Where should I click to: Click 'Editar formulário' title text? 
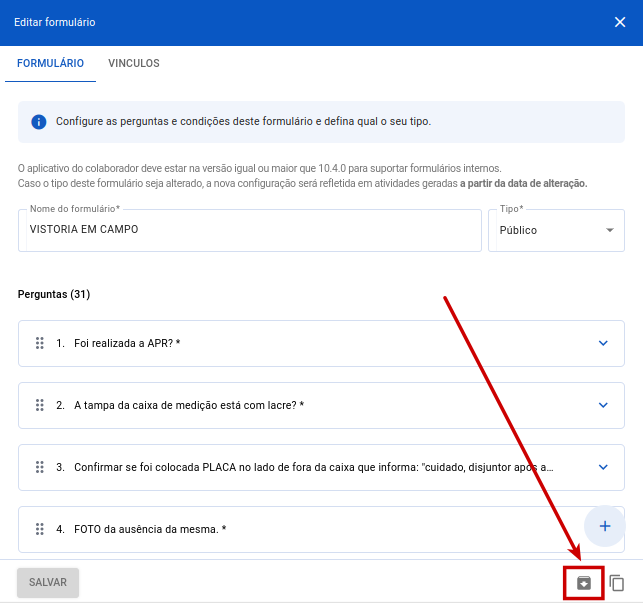tap(55, 22)
